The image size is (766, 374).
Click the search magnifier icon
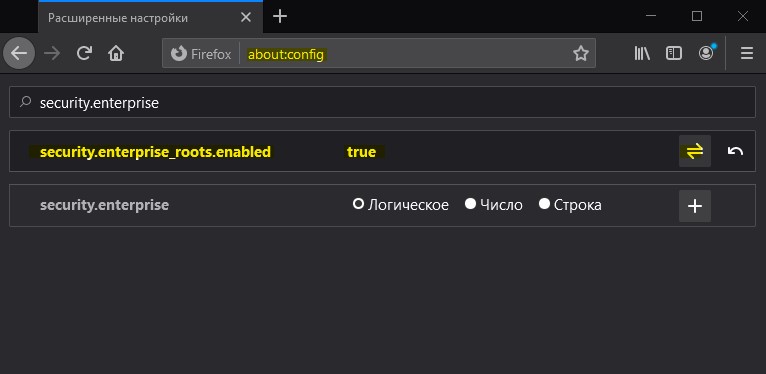click(25, 102)
